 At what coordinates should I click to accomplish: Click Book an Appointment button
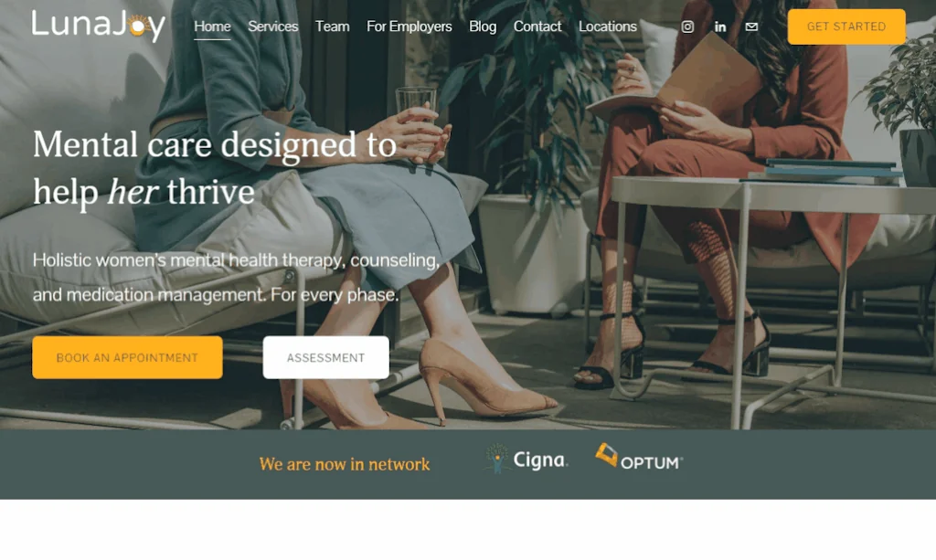coord(127,357)
